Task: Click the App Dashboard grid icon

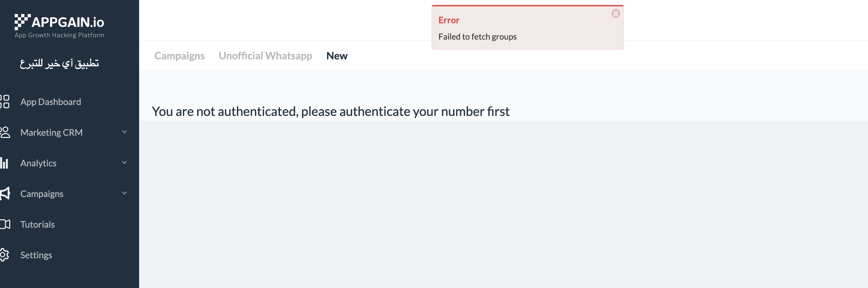Action: (5, 102)
